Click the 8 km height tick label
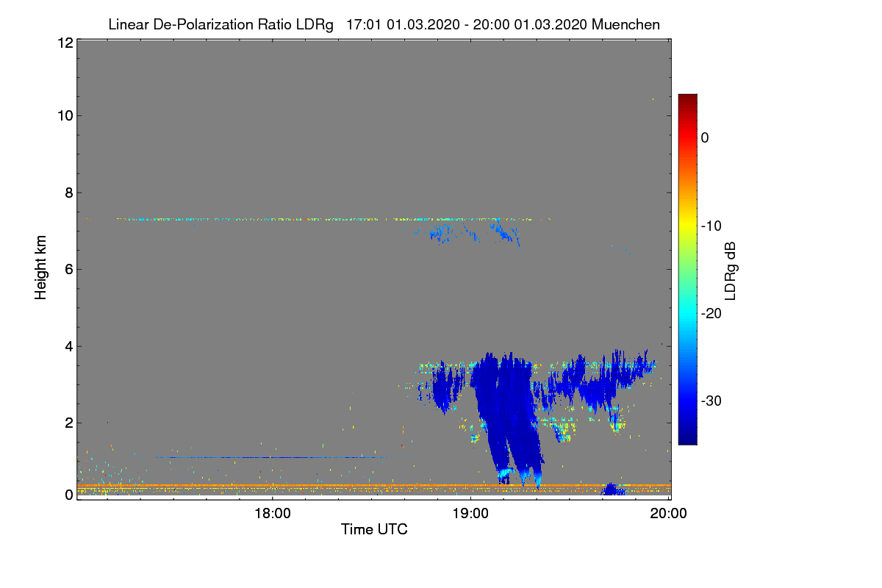The image size is (882, 588). (68, 193)
